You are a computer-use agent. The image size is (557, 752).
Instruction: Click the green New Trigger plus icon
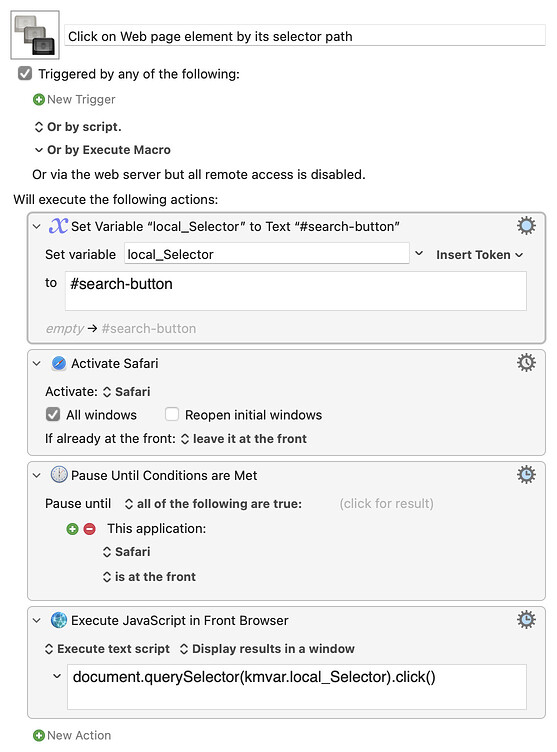(x=38, y=99)
